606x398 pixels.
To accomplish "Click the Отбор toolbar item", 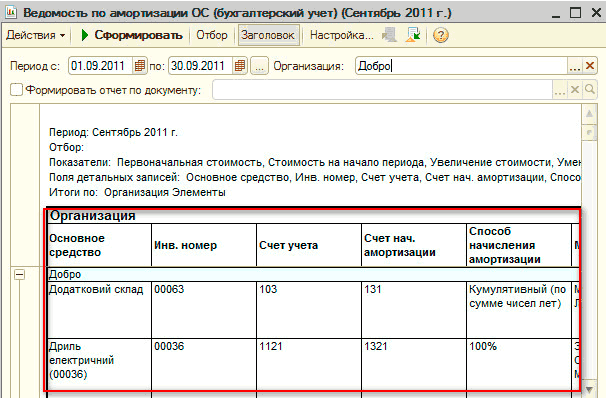I will pos(212,35).
